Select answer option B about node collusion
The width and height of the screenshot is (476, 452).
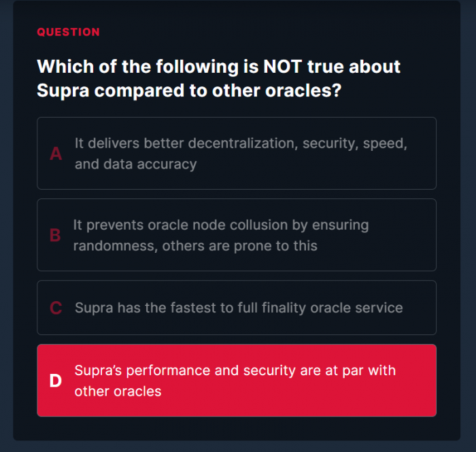pos(236,234)
